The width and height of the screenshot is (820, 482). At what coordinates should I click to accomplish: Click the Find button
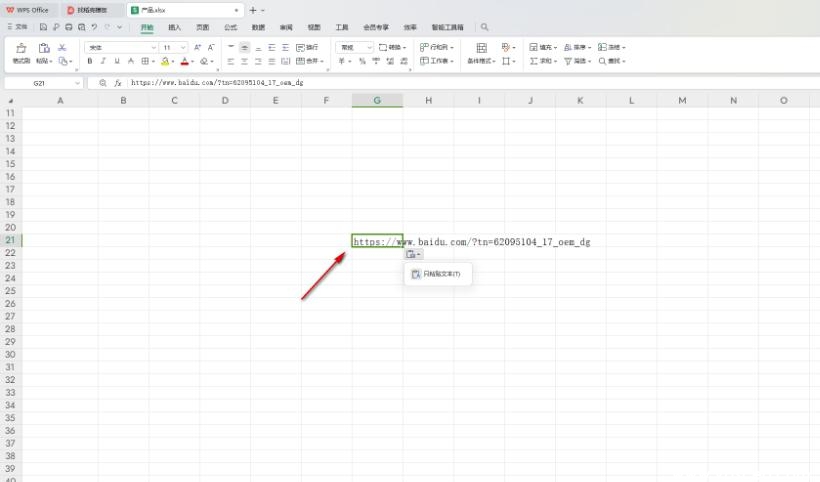point(612,61)
